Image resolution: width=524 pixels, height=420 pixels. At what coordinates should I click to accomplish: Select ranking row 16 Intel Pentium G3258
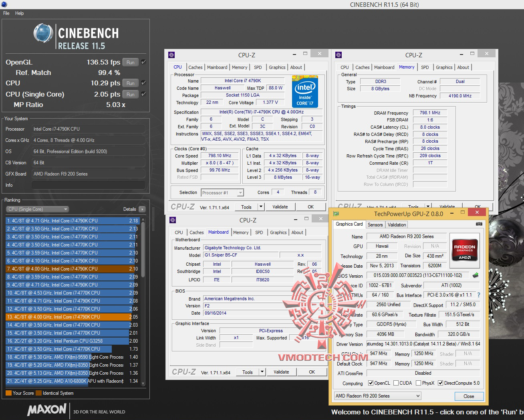[72, 341]
